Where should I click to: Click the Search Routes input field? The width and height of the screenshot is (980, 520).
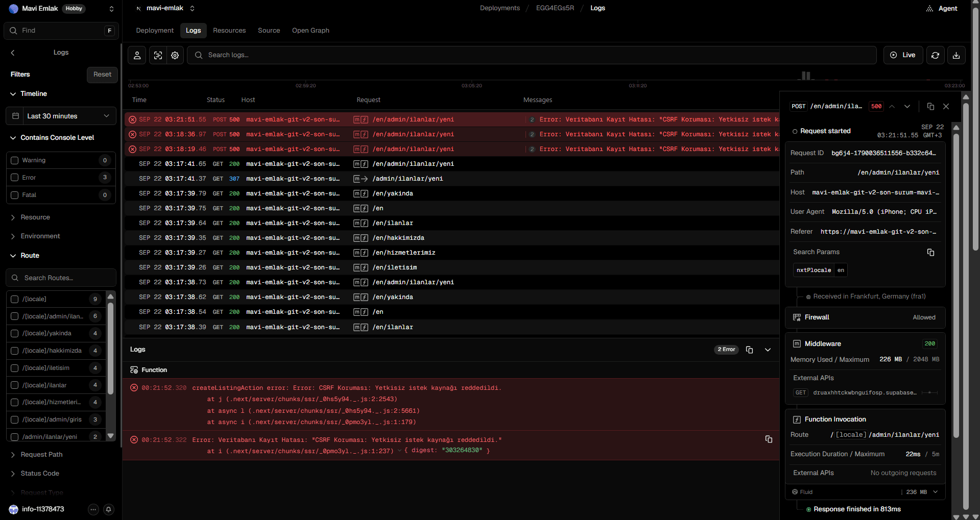61,278
